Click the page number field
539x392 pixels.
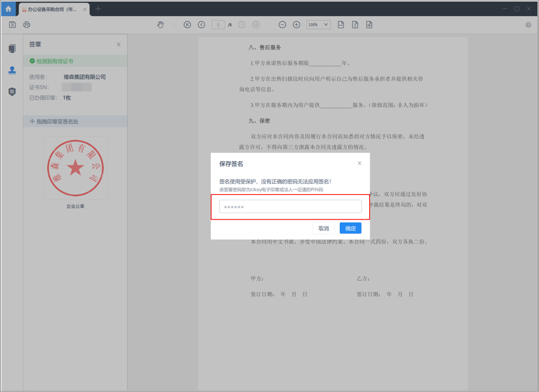tap(218, 25)
